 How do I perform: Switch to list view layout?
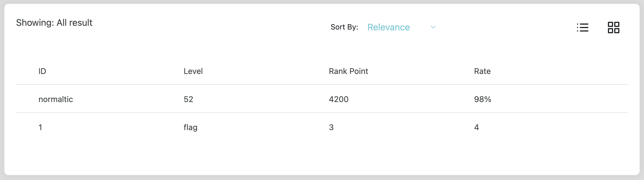583,28
